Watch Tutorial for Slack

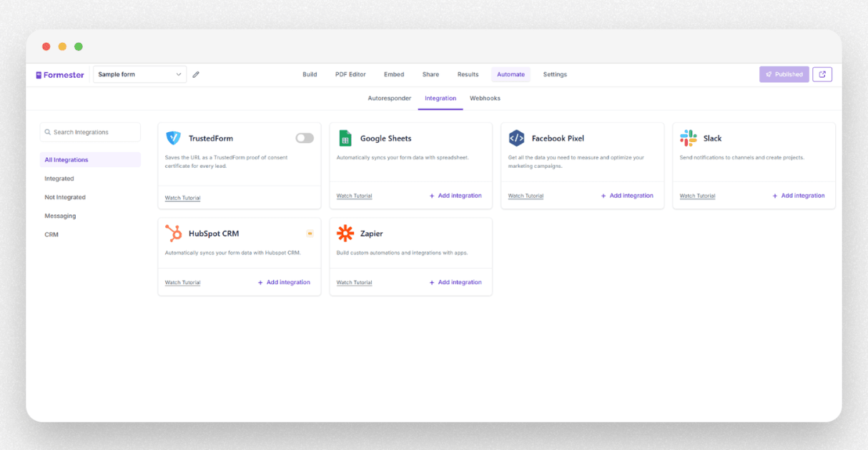tap(697, 196)
